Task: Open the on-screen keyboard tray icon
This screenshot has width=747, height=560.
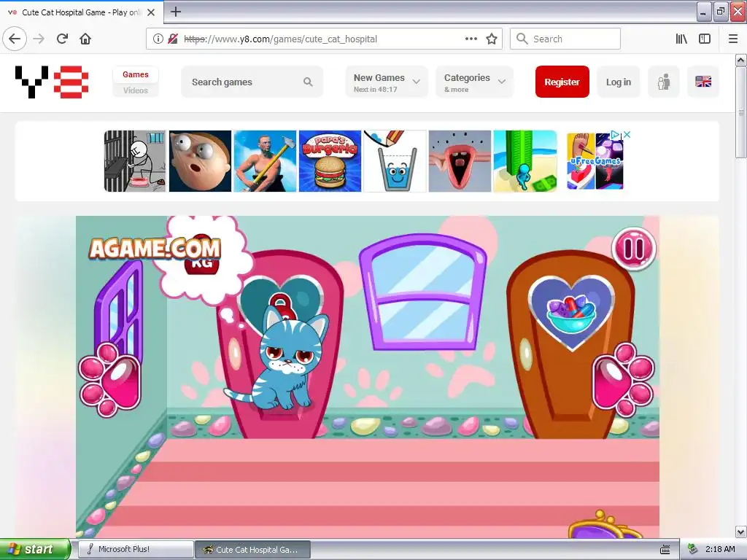Action: point(665,550)
